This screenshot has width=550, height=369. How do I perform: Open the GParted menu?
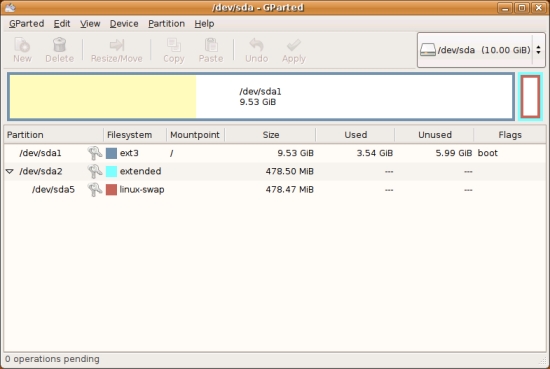pos(27,24)
